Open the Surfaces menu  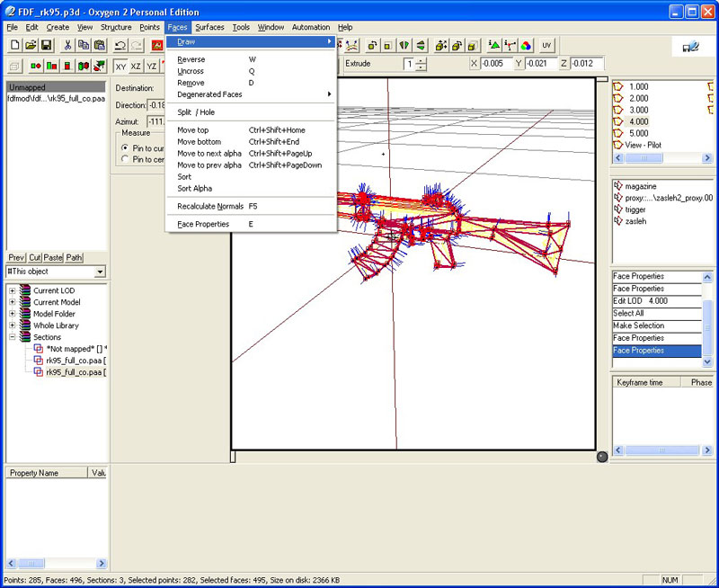209,27
